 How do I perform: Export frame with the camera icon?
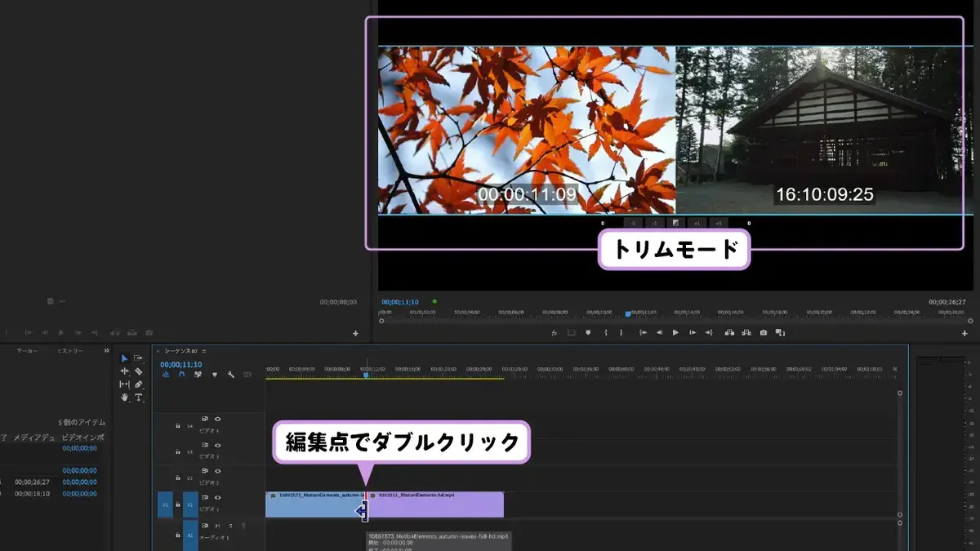coord(763,333)
